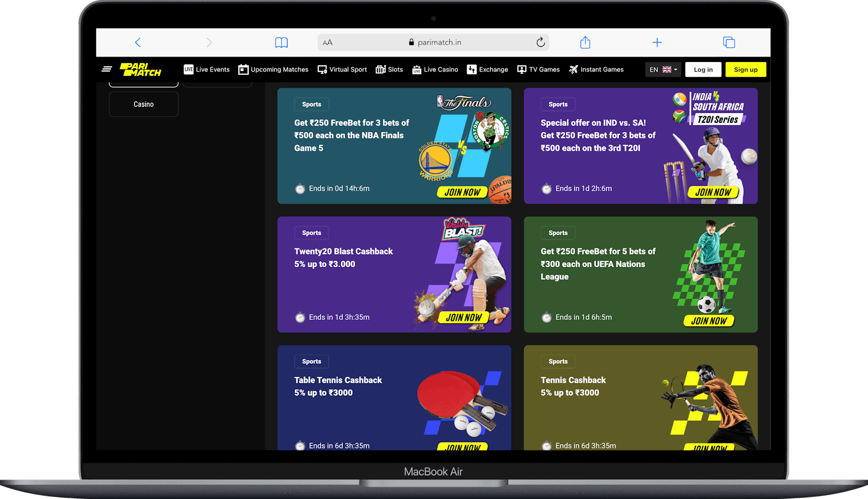868x499 pixels.
Task: Click Join Now on NBA Finals offer
Action: (462, 192)
